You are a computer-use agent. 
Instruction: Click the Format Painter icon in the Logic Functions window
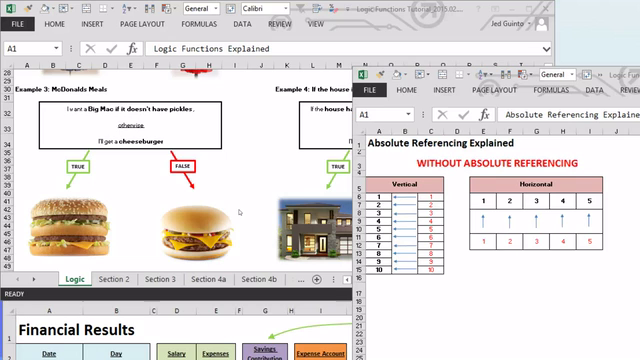coord(28,8)
